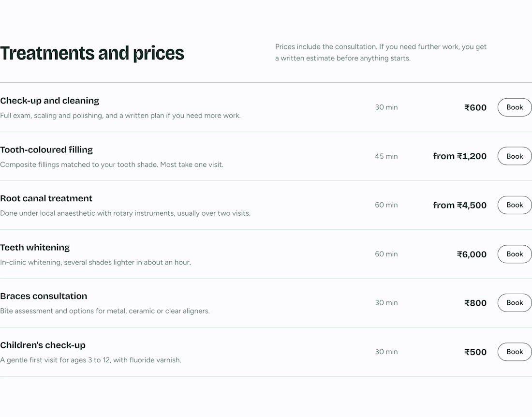532x417 pixels.
Task: Click the ₹800 price
Action: point(475,303)
